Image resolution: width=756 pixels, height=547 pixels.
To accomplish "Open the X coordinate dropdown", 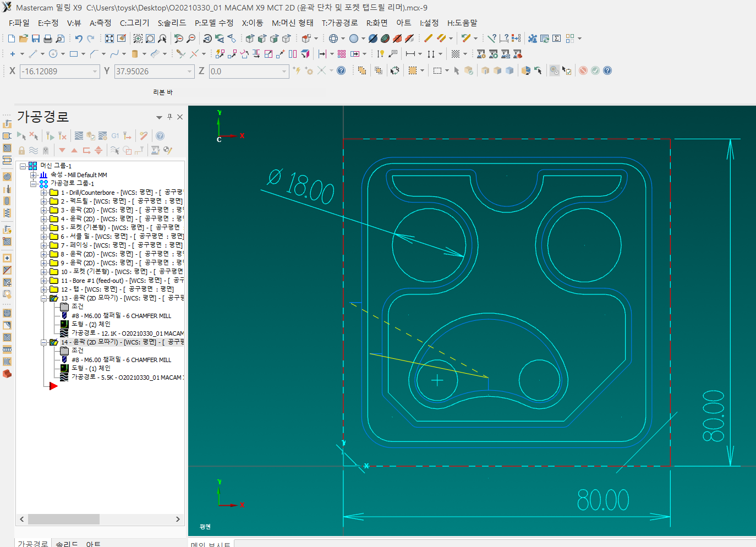I will (95, 71).
